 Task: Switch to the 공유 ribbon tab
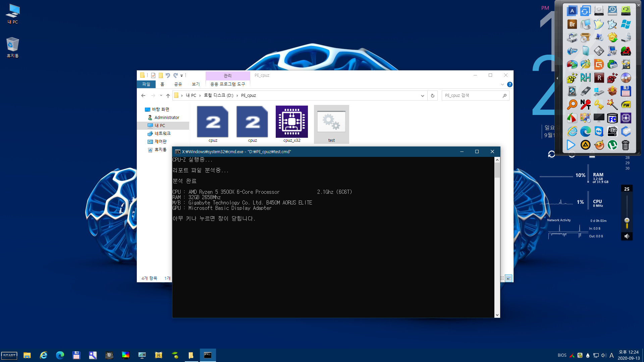pos(178,84)
